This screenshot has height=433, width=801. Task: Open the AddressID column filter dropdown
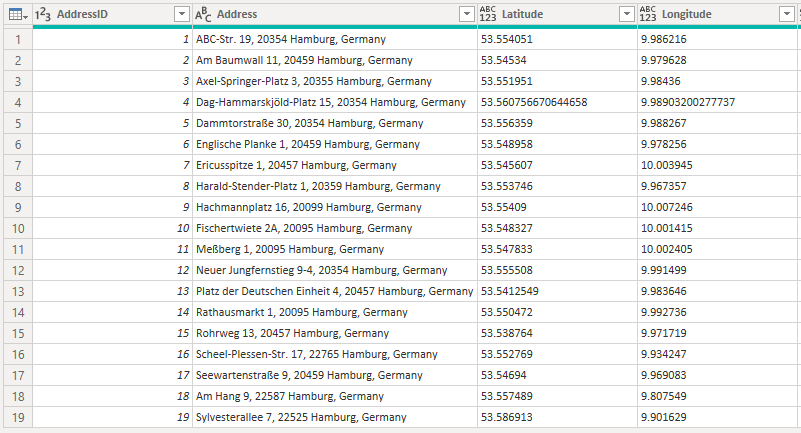click(x=181, y=14)
